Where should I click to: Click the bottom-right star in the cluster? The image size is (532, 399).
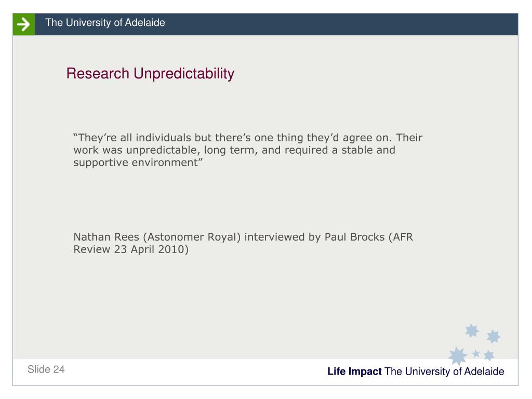(x=489, y=355)
